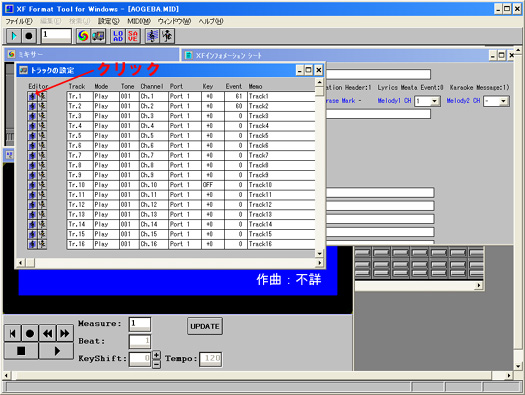This screenshot has width=525, height=395.
Task: Click the Port 1 cell for Tr.14
Action: click(184, 224)
